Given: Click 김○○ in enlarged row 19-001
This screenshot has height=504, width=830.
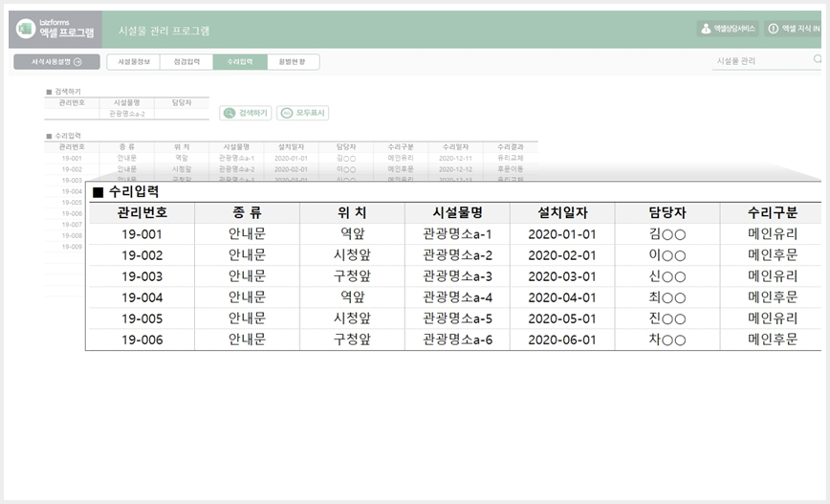Looking at the screenshot, I should [667, 234].
